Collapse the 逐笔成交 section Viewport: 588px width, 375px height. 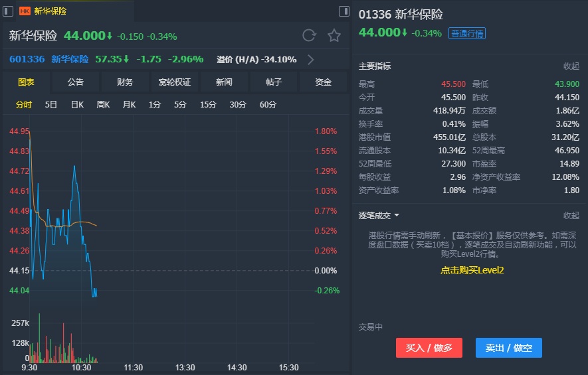point(571,216)
